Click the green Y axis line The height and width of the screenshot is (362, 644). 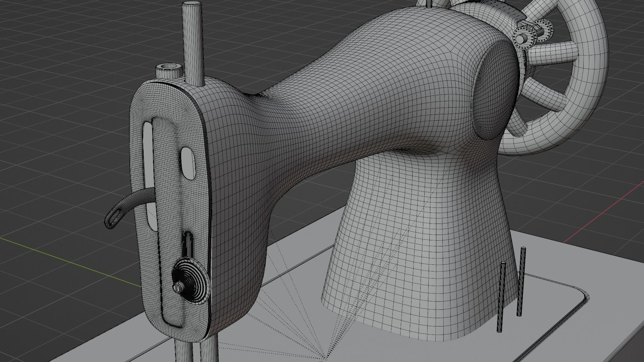point(67,261)
